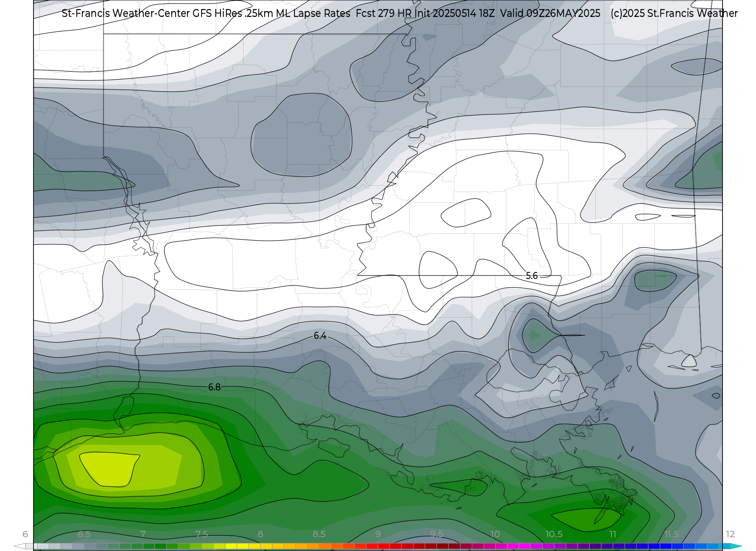Image resolution: width=756 pixels, height=551 pixels.
Task: Click the colorbar tick label 11.5
Action: 671,534
